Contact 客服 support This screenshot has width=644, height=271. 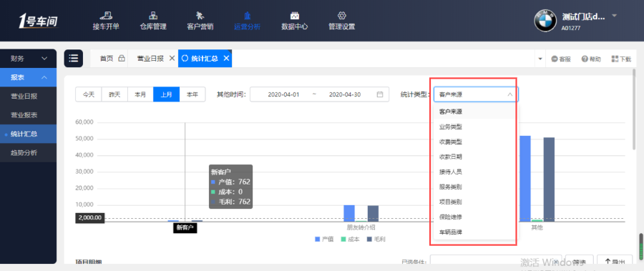point(561,59)
